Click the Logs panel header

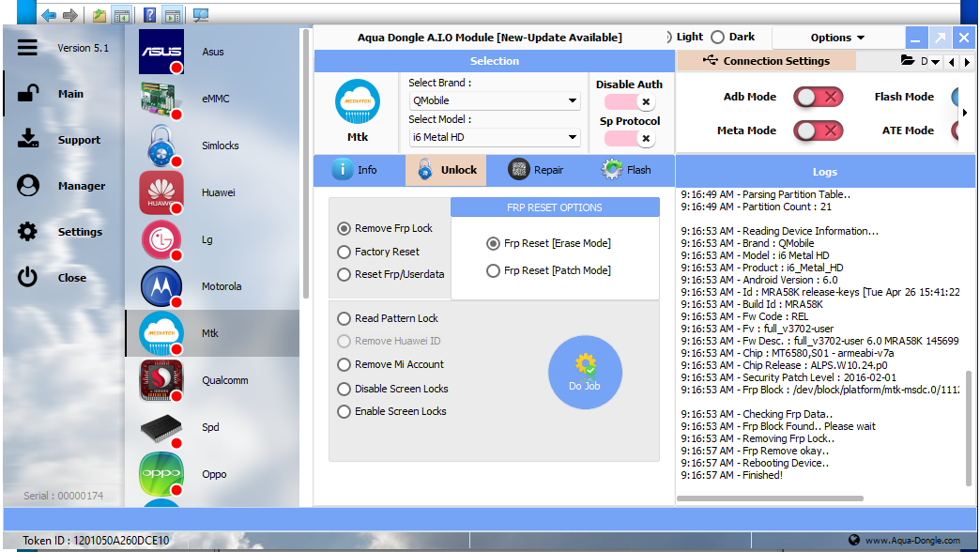pos(825,172)
